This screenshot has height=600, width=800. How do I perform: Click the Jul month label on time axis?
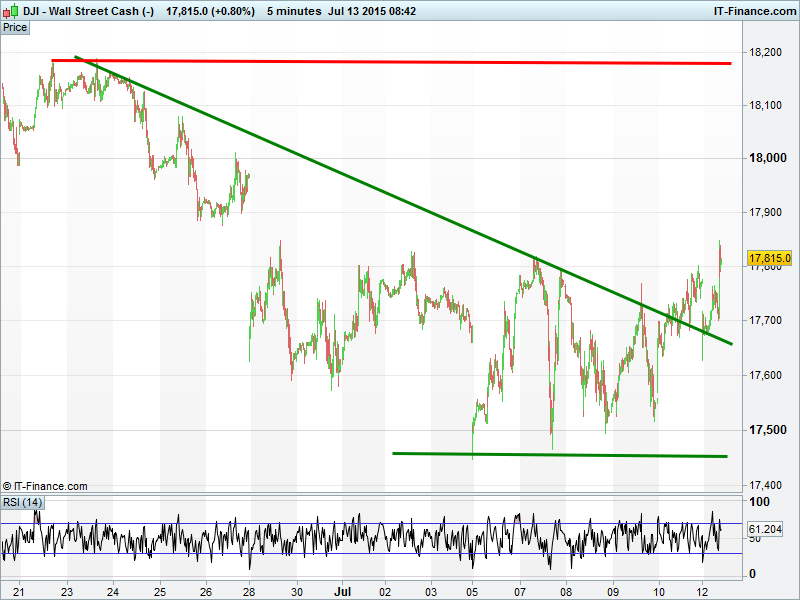tap(342, 592)
